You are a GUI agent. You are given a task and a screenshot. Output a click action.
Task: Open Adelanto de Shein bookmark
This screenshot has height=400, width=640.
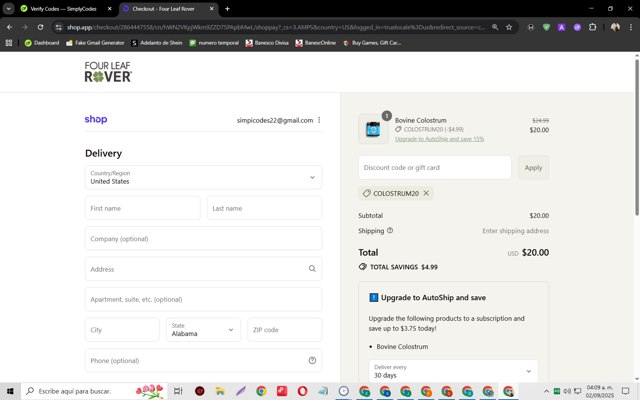coord(157,42)
